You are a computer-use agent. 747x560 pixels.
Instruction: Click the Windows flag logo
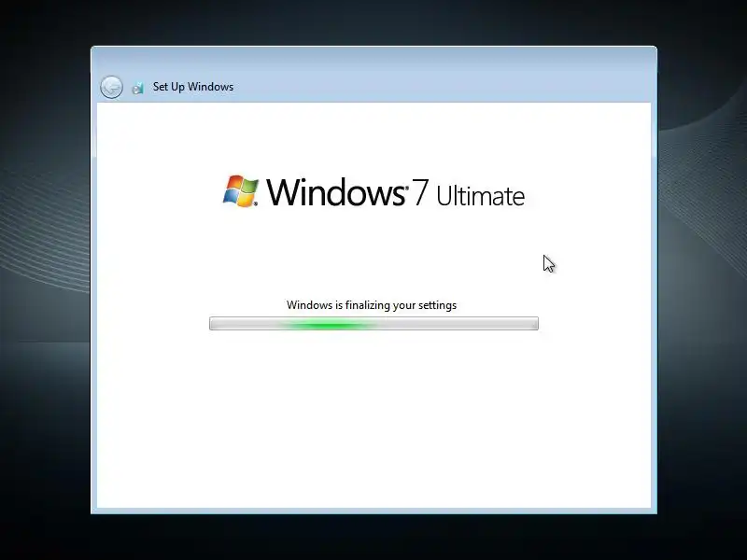coord(241,191)
